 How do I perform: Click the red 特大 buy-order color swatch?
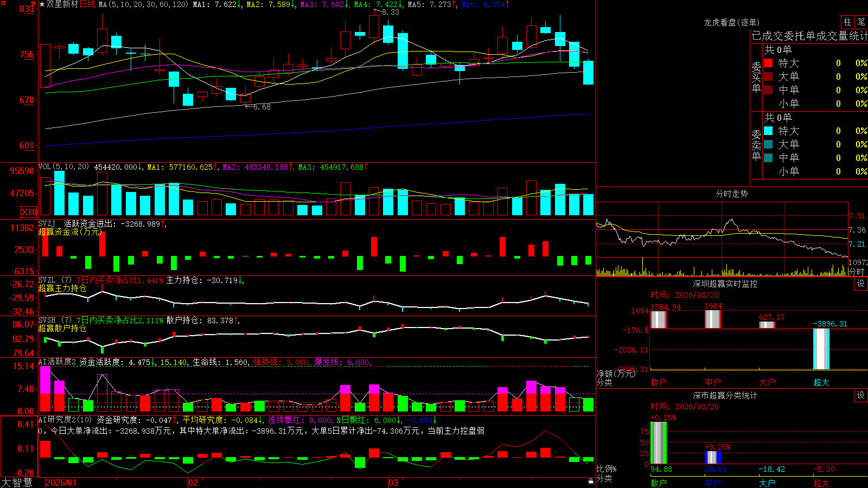point(768,63)
